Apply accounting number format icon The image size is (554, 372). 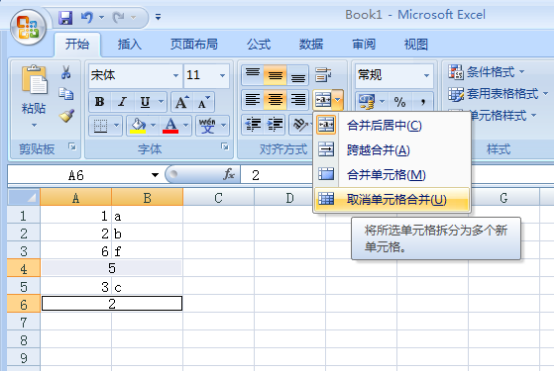(x=366, y=102)
